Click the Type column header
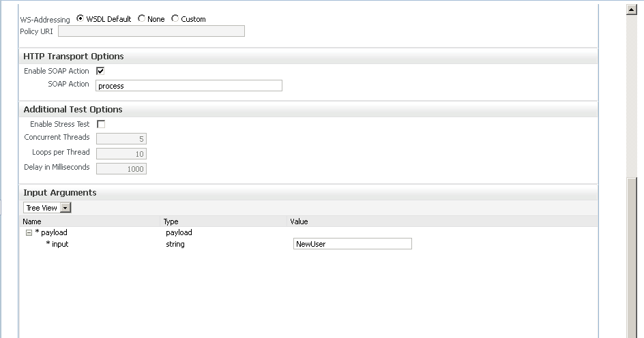Image resolution: width=644 pixels, height=338 pixels. (x=171, y=221)
